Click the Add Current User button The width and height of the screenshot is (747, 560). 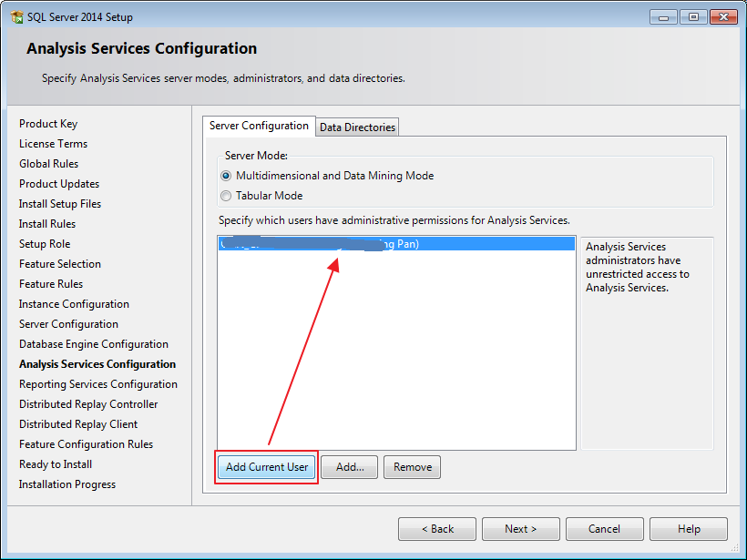[x=267, y=467]
